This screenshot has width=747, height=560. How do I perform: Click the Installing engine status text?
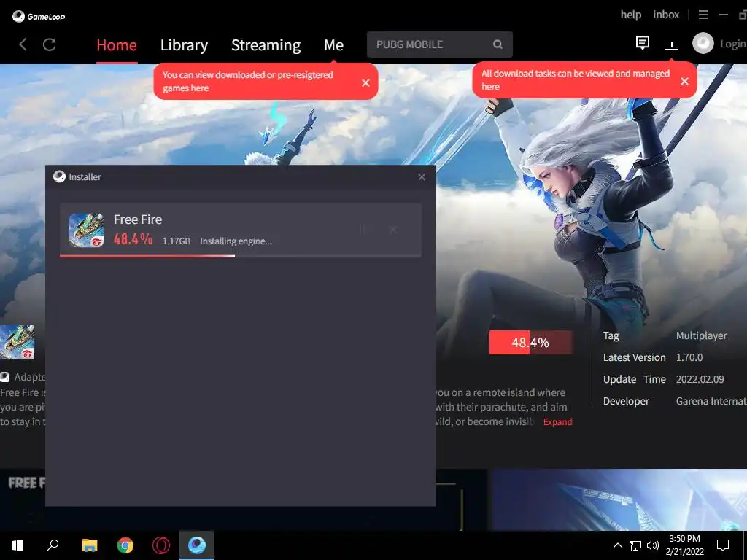pos(236,241)
